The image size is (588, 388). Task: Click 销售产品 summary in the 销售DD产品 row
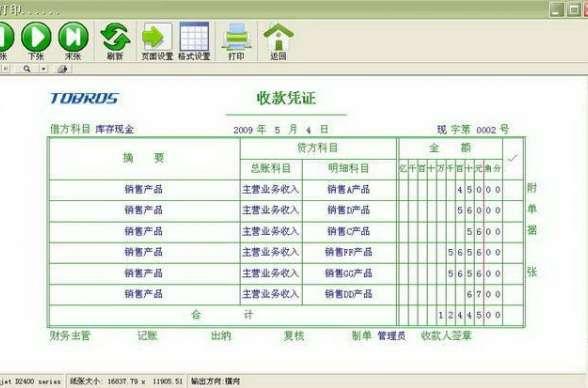[144, 294]
